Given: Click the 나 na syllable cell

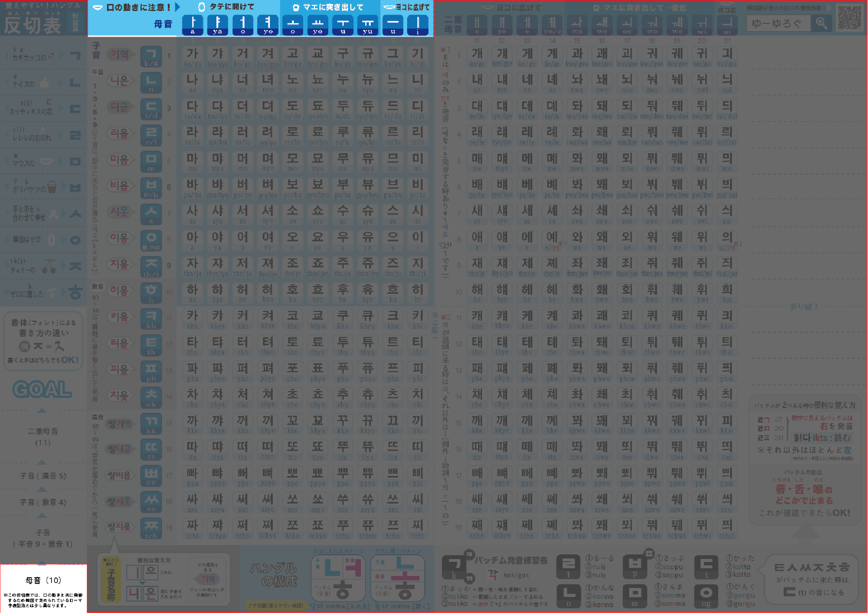Looking at the screenshot, I should pyautogui.click(x=193, y=83).
